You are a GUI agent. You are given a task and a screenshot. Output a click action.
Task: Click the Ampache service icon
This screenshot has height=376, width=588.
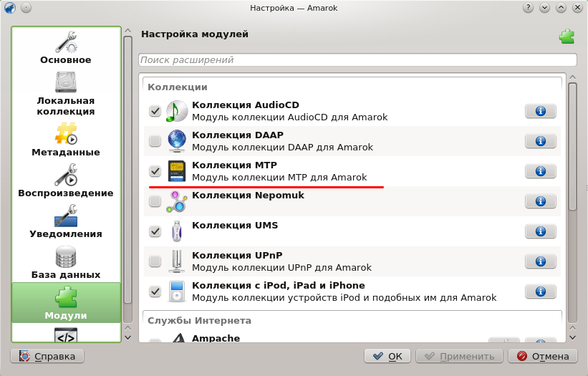click(x=179, y=337)
